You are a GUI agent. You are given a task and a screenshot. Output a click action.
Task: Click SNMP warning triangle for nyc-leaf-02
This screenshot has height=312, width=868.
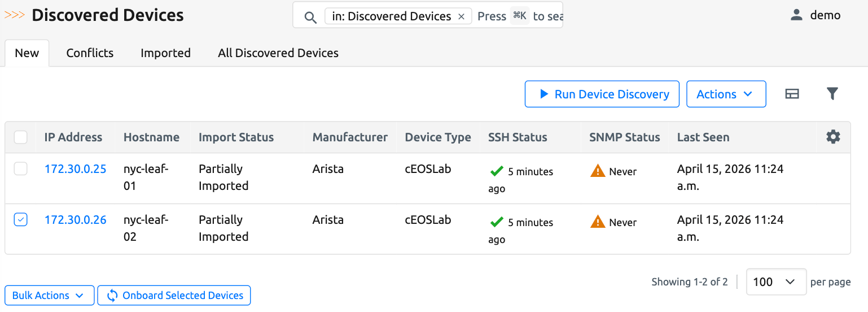[597, 222]
